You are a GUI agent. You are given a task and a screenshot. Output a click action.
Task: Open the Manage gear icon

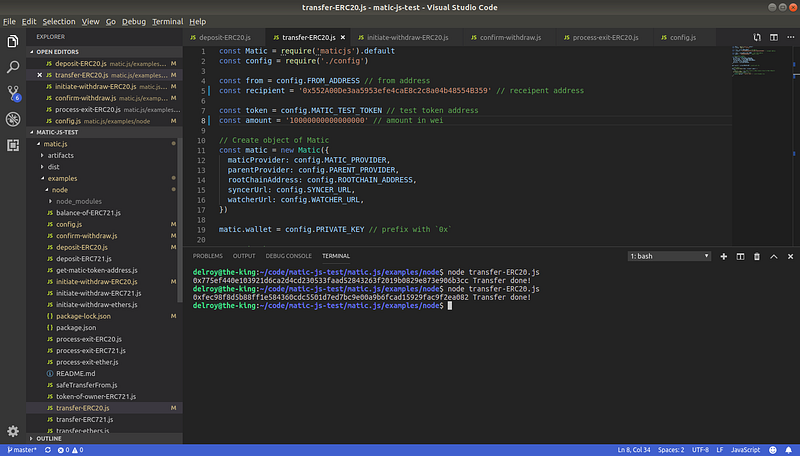[13, 431]
